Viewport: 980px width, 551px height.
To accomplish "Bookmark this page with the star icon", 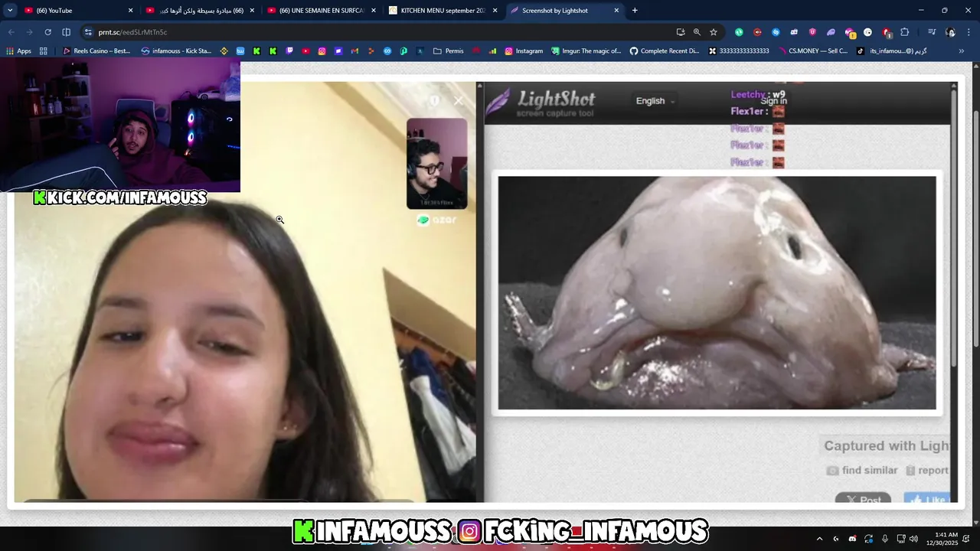I will click(714, 32).
